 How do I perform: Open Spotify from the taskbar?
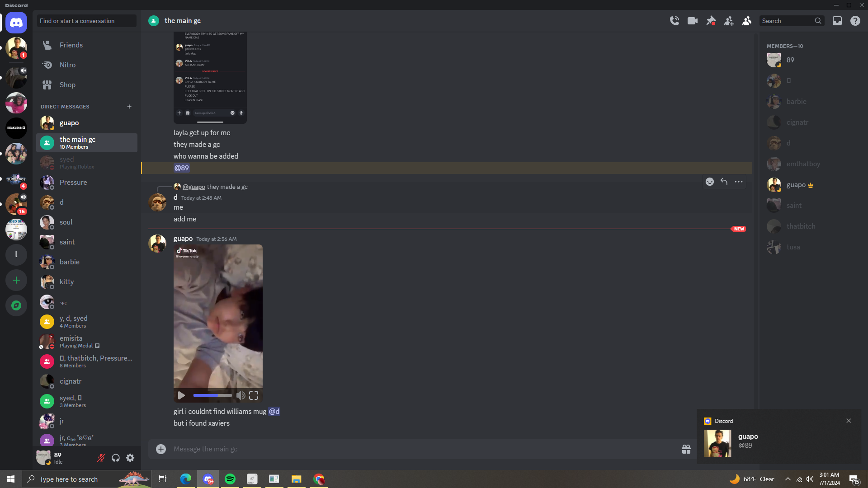tap(230, 479)
